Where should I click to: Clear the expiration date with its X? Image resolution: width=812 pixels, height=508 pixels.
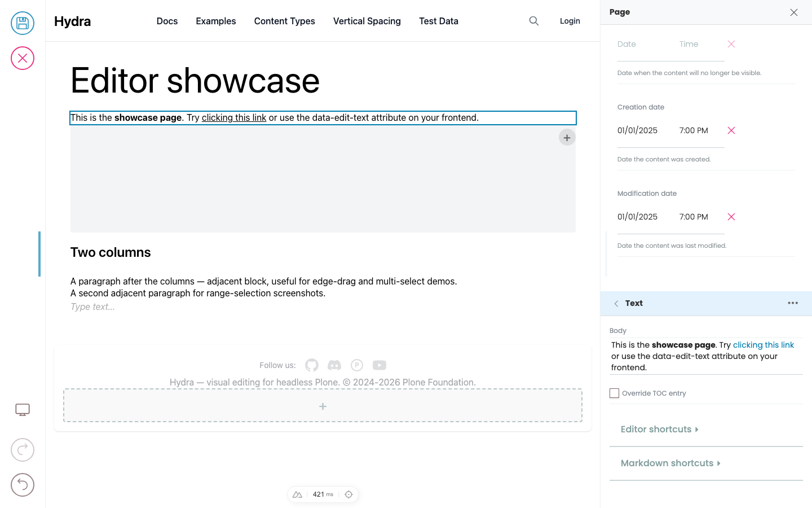(x=731, y=44)
